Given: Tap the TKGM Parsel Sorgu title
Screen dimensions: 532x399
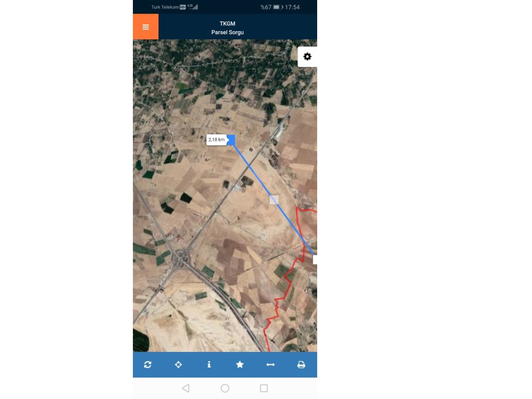Looking at the screenshot, I should click(x=227, y=28).
